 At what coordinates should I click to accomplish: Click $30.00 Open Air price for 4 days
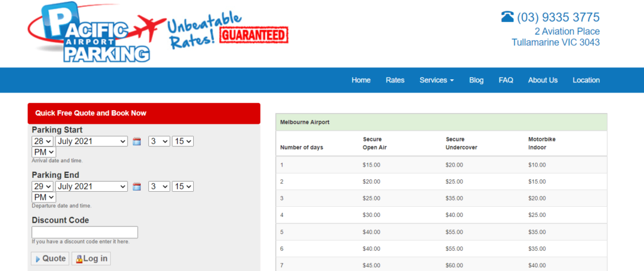click(x=371, y=215)
